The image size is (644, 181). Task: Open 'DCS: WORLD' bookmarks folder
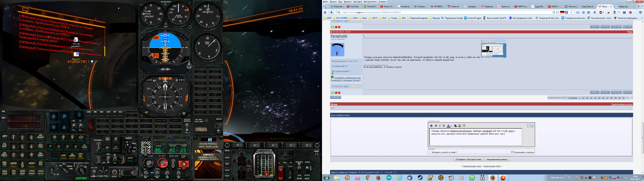point(340,18)
